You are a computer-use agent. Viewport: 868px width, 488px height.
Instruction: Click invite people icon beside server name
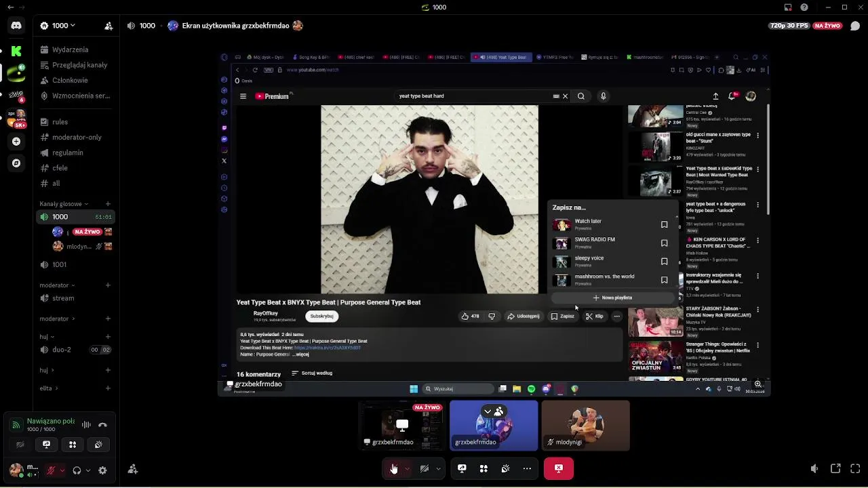click(108, 26)
